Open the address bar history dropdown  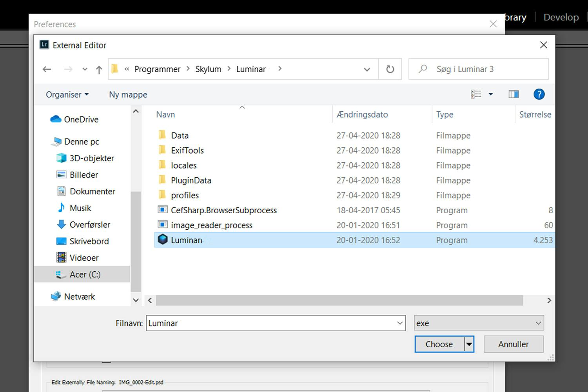pos(367,69)
